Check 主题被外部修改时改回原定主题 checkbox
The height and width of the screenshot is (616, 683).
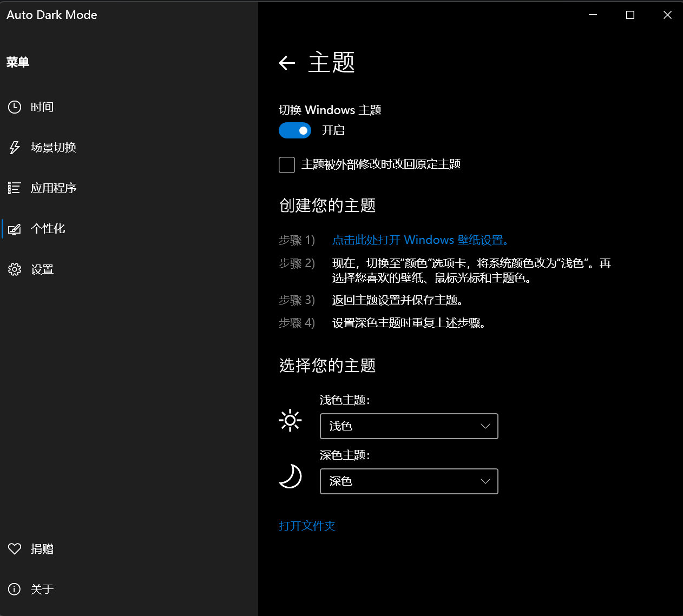click(287, 164)
